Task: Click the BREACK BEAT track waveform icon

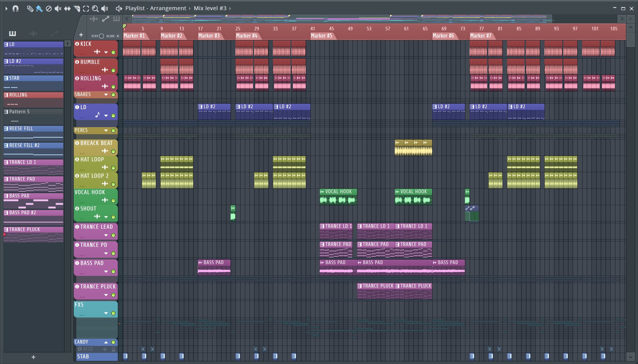Action: pos(105,151)
